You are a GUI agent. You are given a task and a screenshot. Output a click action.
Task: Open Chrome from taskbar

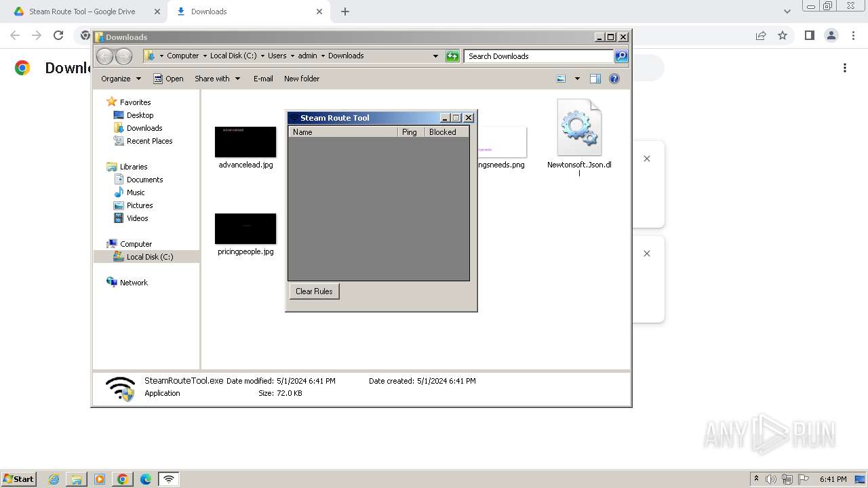click(x=123, y=479)
